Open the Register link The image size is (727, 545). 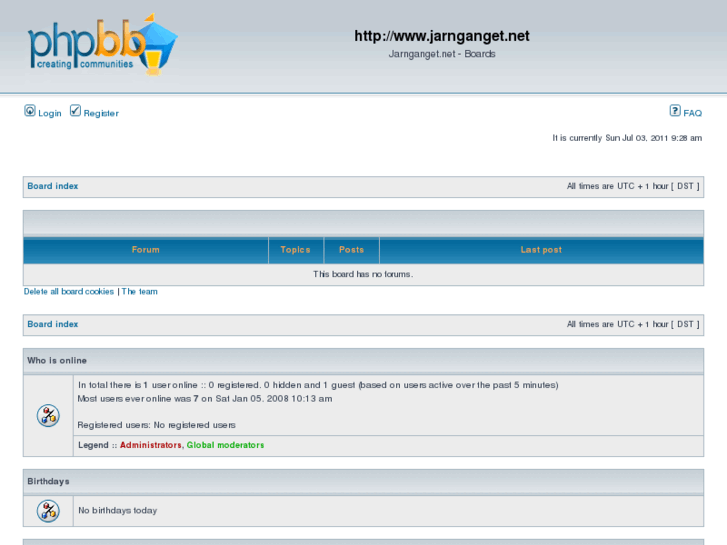click(101, 113)
